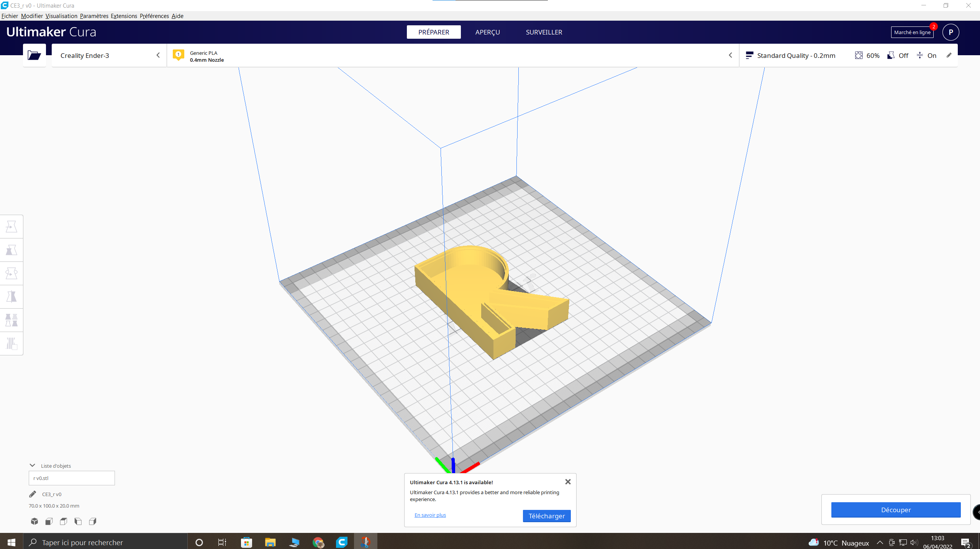Switch to left side view cube icon
The width and height of the screenshot is (980, 549).
78,521
